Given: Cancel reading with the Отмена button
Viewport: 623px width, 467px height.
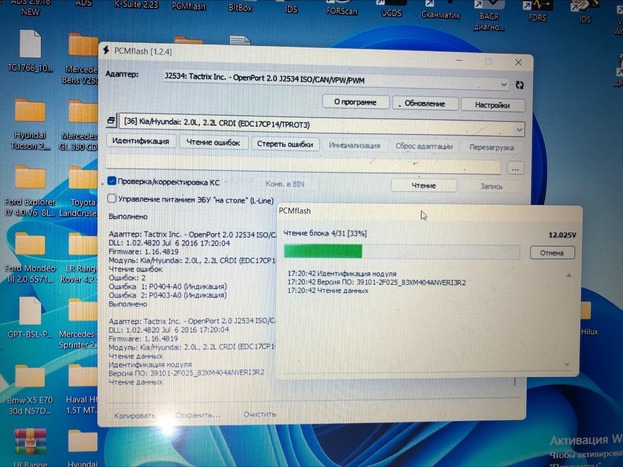Looking at the screenshot, I should (552, 253).
